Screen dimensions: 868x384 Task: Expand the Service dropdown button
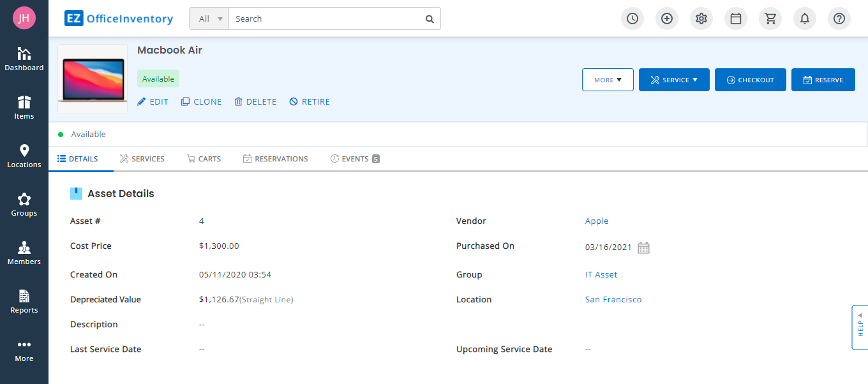pyautogui.click(x=674, y=80)
